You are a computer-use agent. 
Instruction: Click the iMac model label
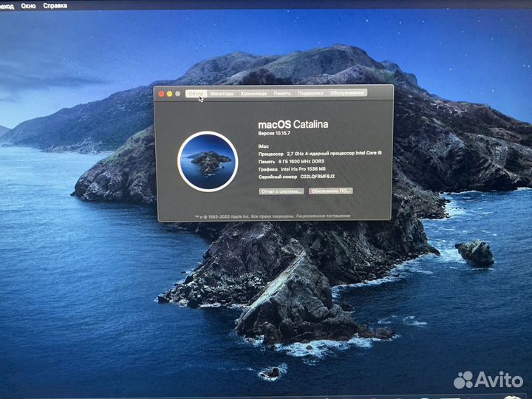(264, 146)
